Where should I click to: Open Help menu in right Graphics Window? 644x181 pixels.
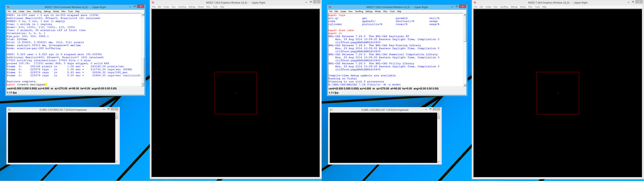544,7
